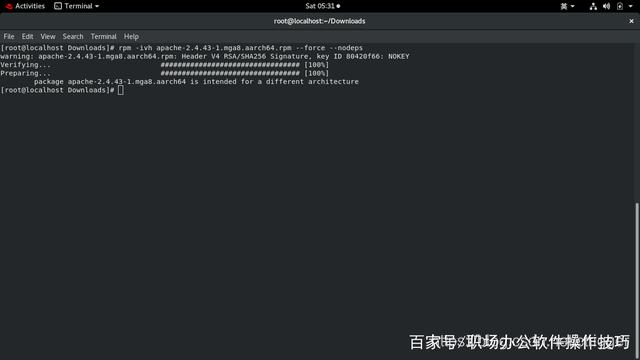Viewport: 640px width, 360px height.
Task: Click the cursor at the last prompt
Action: tap(121, 90)
